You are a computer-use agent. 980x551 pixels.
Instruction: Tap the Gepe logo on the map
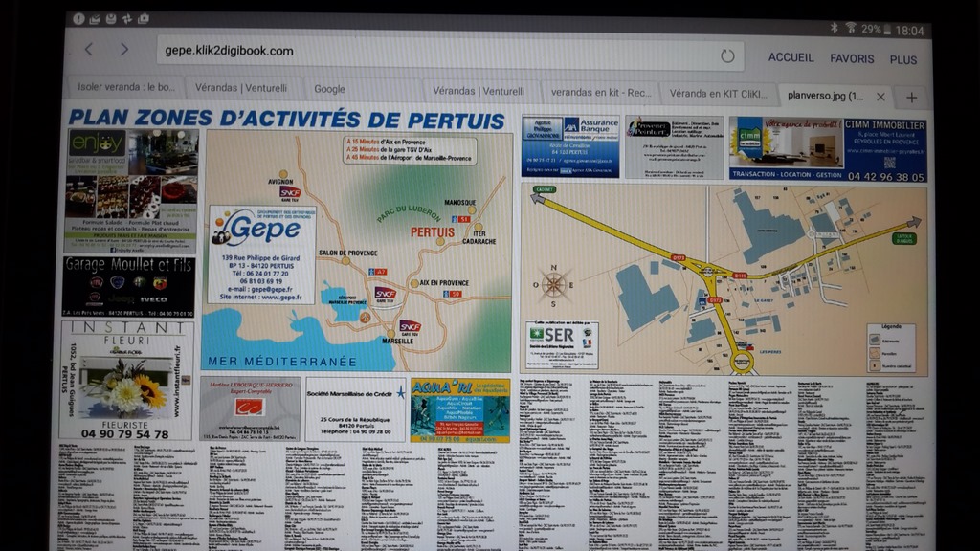tap(263, 228)
